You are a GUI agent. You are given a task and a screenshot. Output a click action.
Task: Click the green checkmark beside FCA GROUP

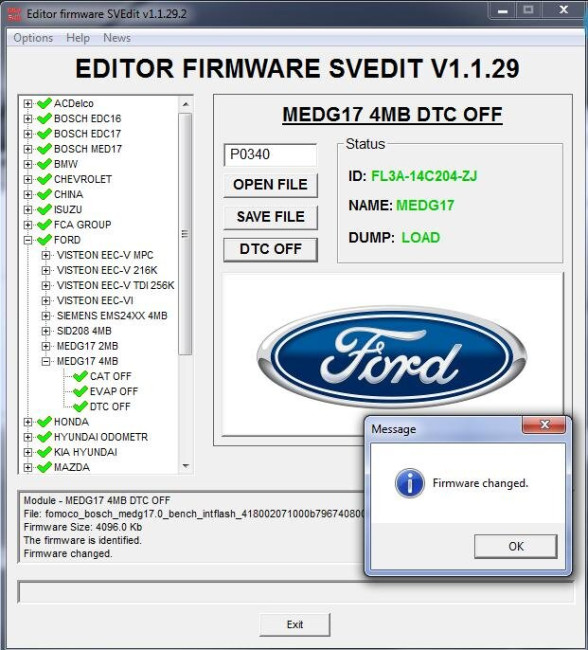point(44,224)
